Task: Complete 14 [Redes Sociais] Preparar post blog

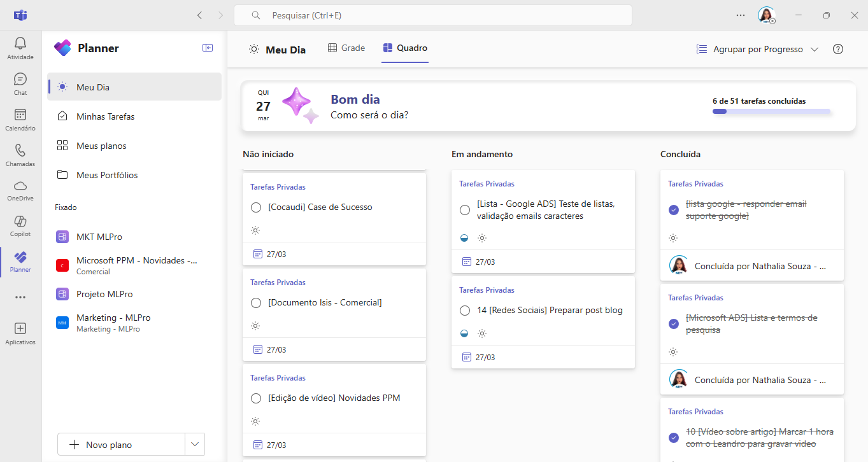Action: (x=465, y=311)
